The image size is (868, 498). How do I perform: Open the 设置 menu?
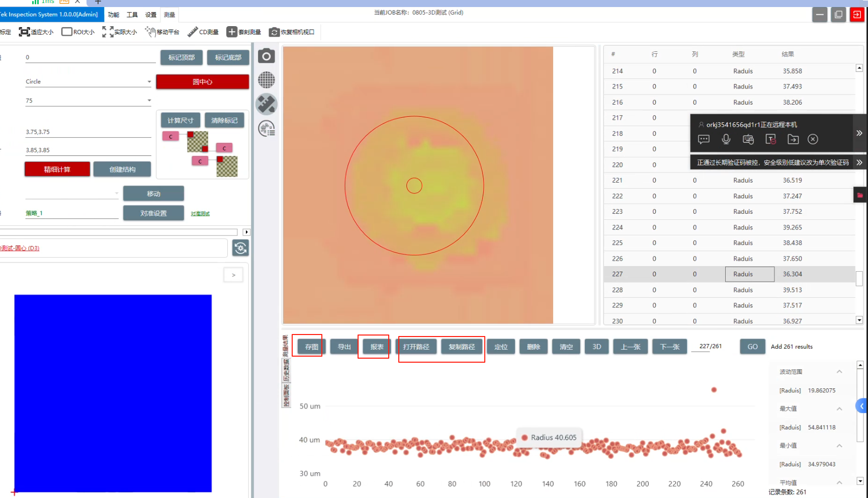coord(151,15)
